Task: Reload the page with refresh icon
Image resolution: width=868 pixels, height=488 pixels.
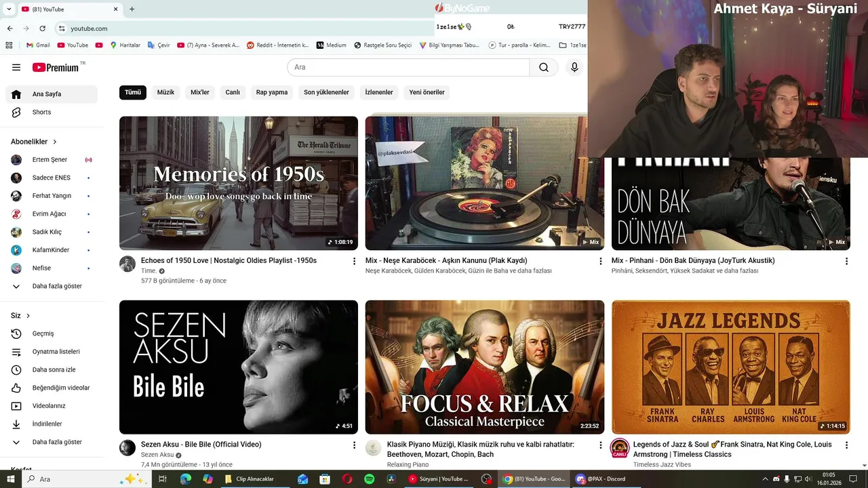Action: click(x=43, y=28)
